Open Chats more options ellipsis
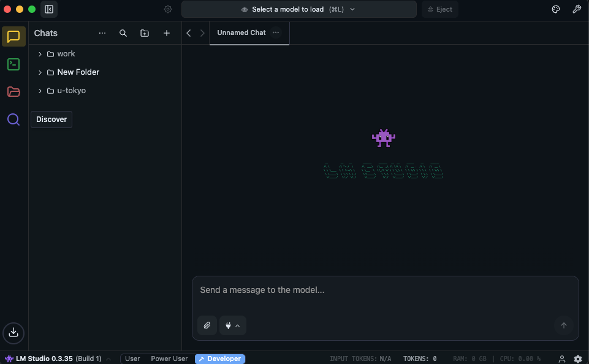Screen dimensions: 589x364 pos(102,33)
